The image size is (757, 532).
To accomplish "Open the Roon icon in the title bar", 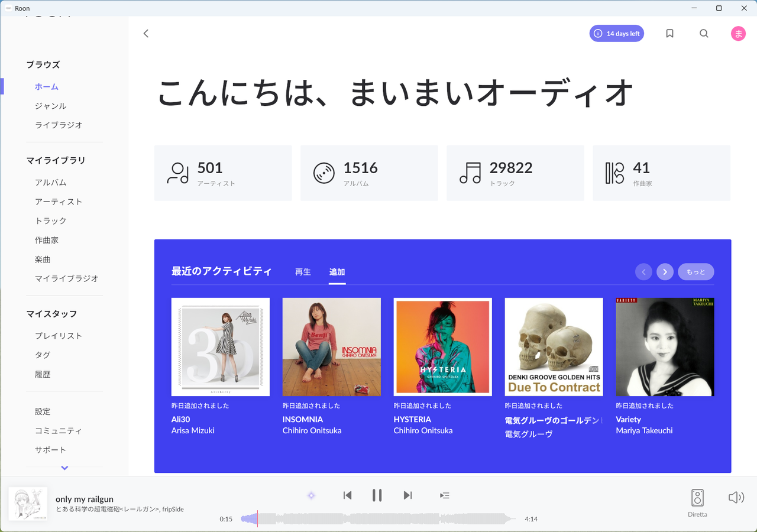I will (8, 8).
